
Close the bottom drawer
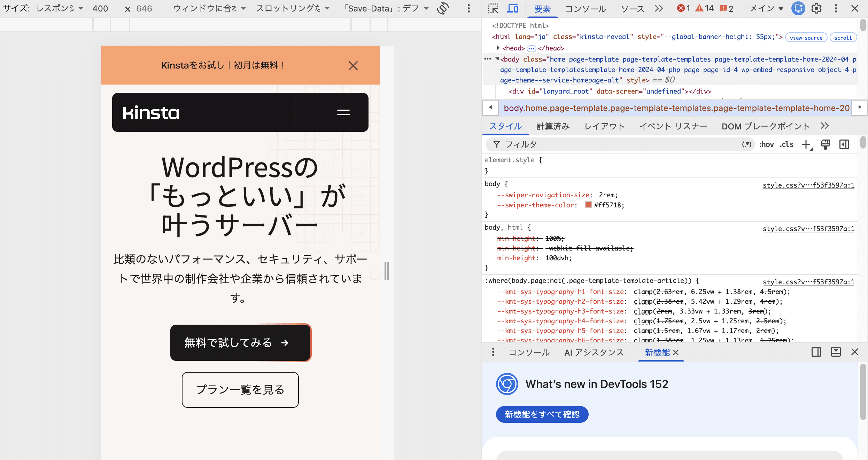tap(855, 352)
